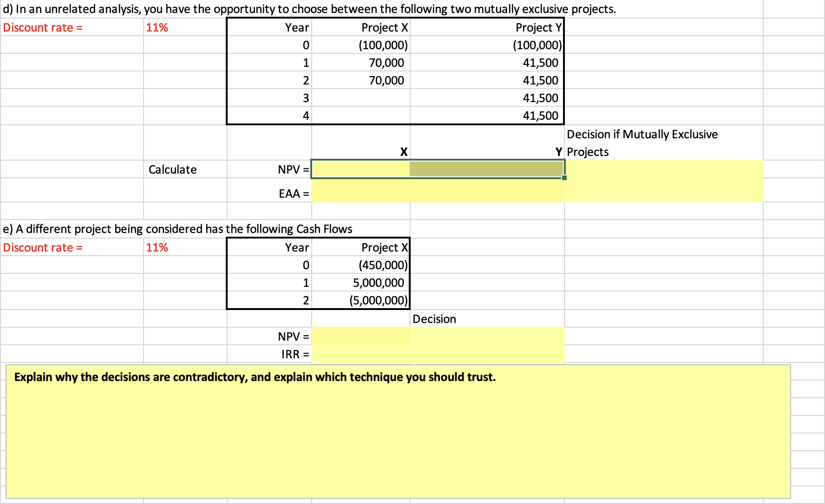Select the Project X header in part e table

click(360, 247)
